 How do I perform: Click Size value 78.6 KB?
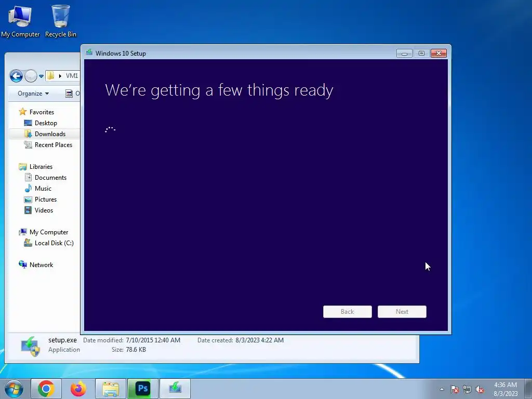coord(136,350)
